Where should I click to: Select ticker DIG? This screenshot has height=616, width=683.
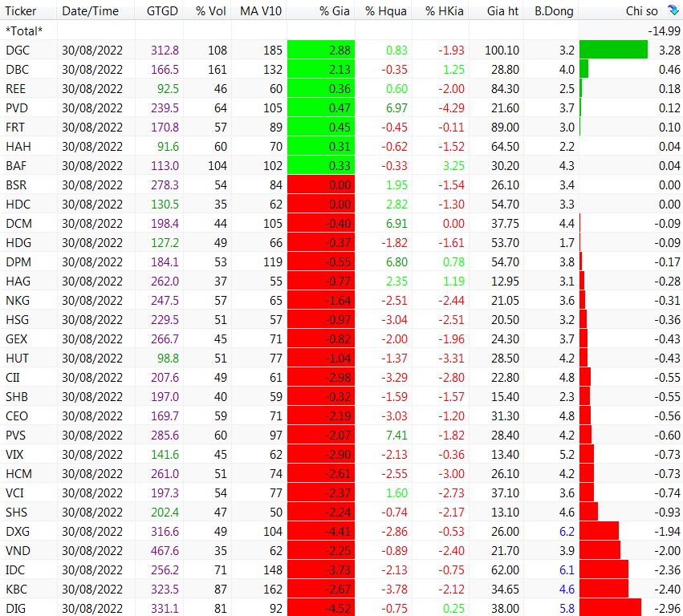coord(15,608)
